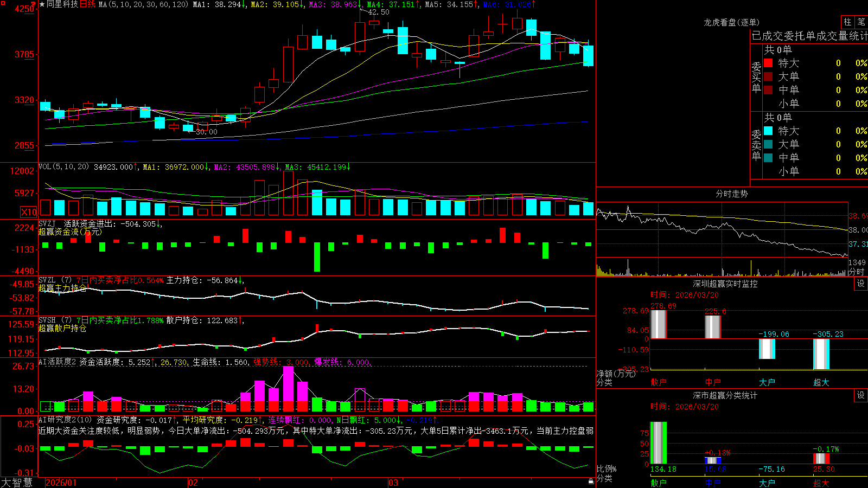This screenshot has height=488, width=868.
Task: Change the 日线 period label
Action: pos(87,4)
